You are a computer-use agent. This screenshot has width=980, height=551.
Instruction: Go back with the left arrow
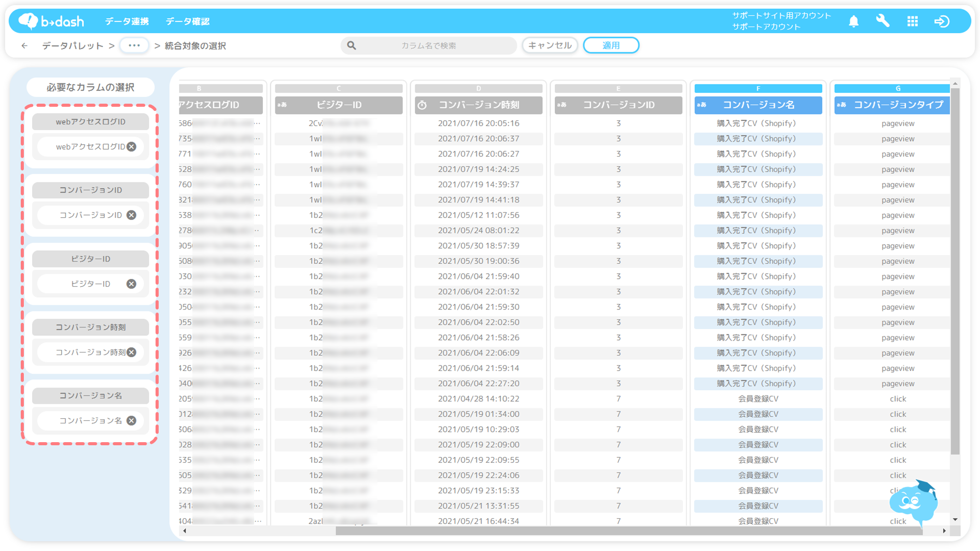tap(24, 46)
